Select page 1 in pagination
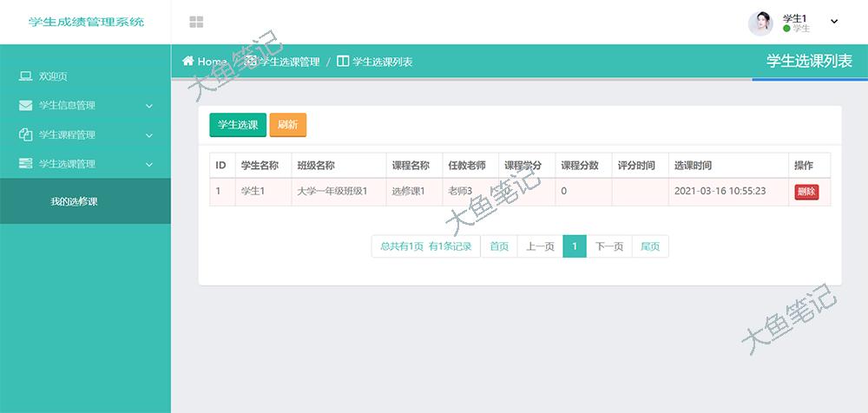Image resolution: width=868 pixels, height=413 pixels. point(575,246)
